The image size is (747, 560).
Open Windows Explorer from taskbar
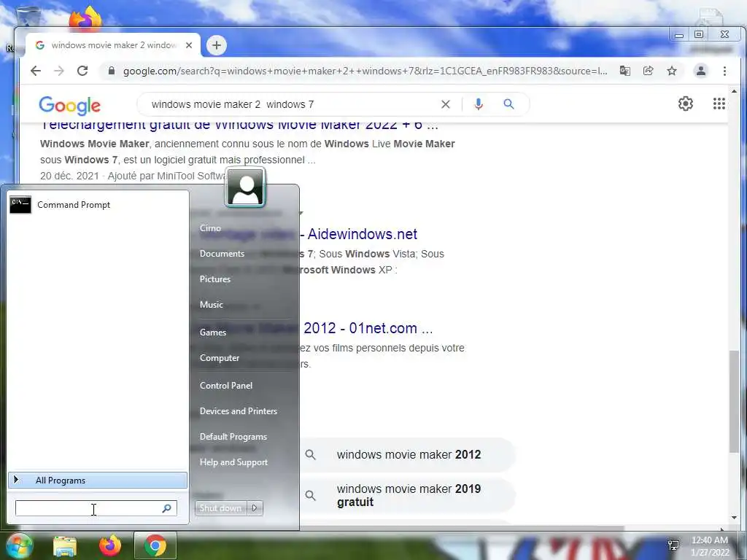(x=65, y=545)
